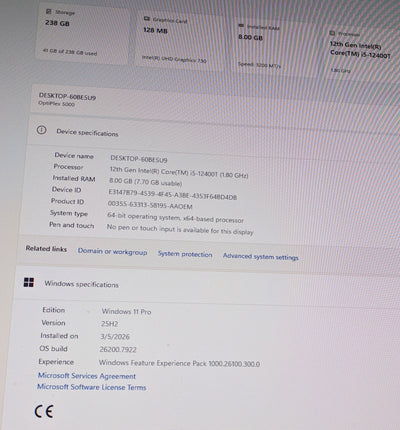Click the CE mark
Viewport: 400px width, 430px height.
click(44, 411)
